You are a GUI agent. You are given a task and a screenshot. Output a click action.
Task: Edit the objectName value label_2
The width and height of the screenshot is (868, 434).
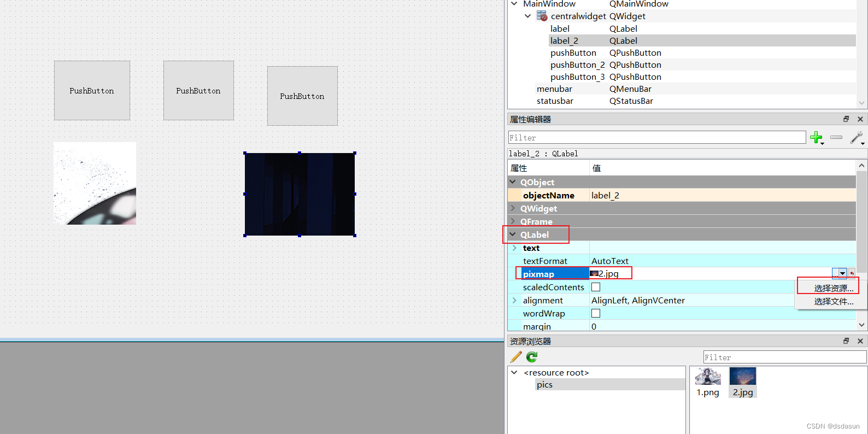coord(723,195)
